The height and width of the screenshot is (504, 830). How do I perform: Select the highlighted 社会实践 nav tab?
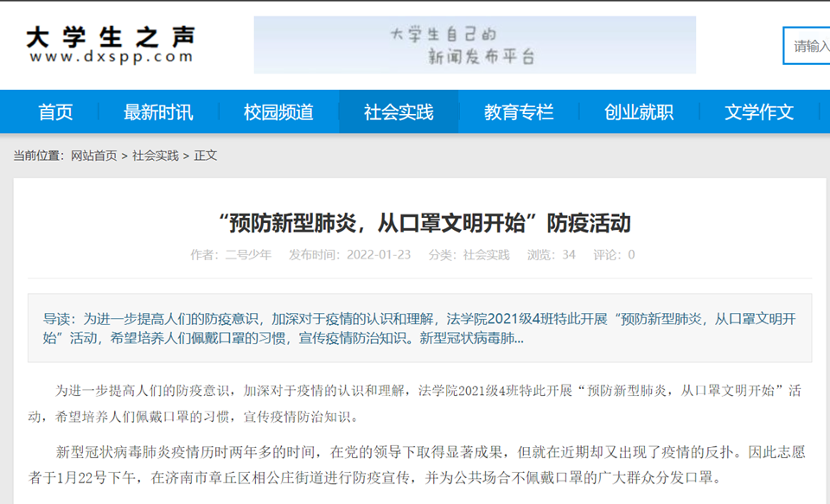(399, 112)
